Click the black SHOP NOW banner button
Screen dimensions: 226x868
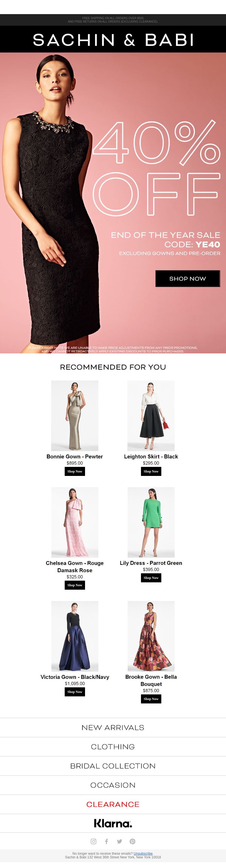[188, 278]
